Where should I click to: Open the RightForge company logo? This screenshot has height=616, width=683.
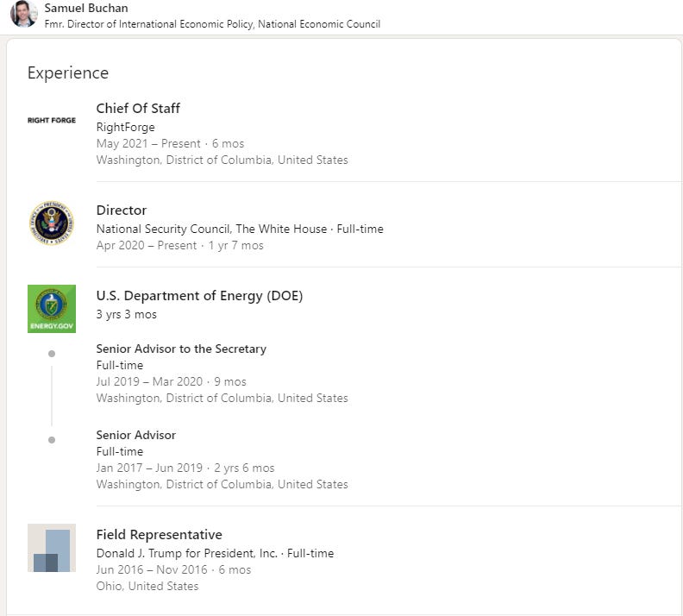(x=52, y=120)
